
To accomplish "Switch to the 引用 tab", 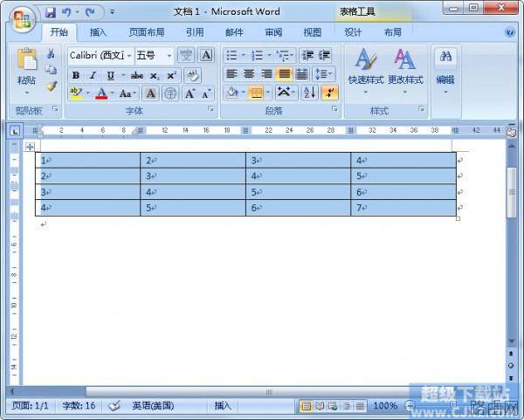I will pyautogui.click(x=195, y=32).
